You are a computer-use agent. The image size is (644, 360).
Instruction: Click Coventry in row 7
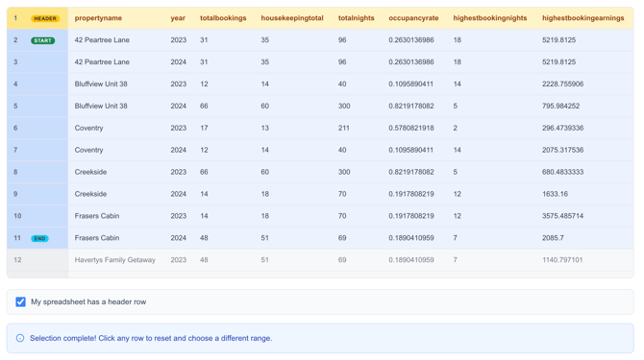pyautogui.click(x=88, y=150)
